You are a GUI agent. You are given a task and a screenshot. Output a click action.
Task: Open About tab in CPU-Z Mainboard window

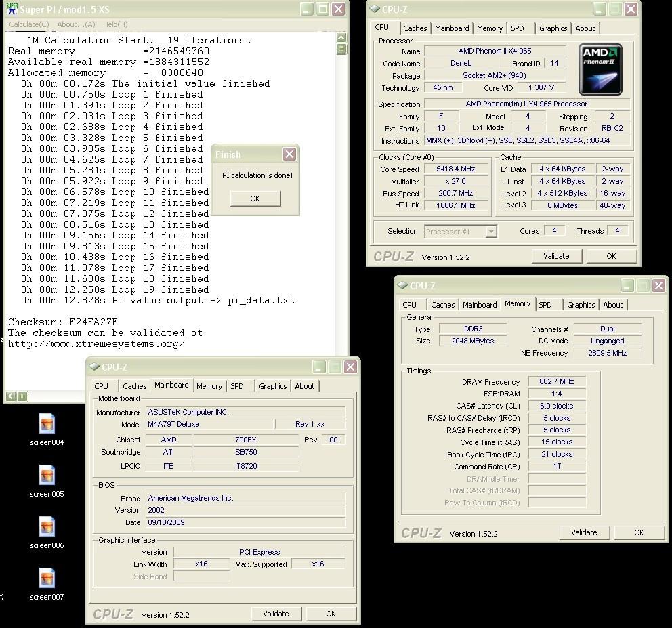coord(304,386)
